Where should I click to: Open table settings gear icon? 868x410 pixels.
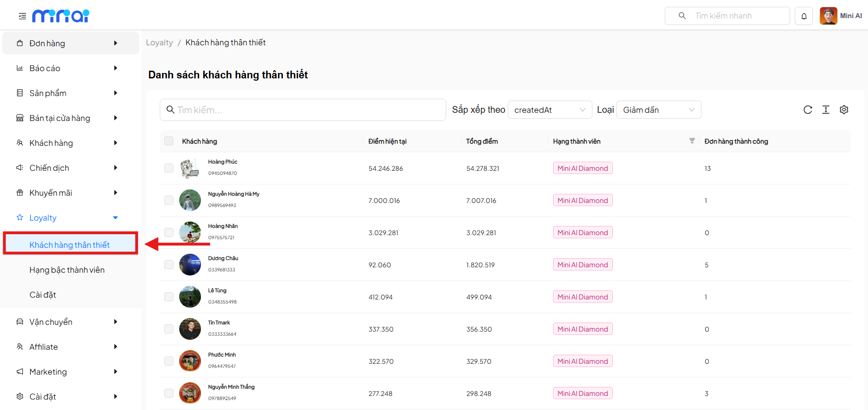[844, 110]
